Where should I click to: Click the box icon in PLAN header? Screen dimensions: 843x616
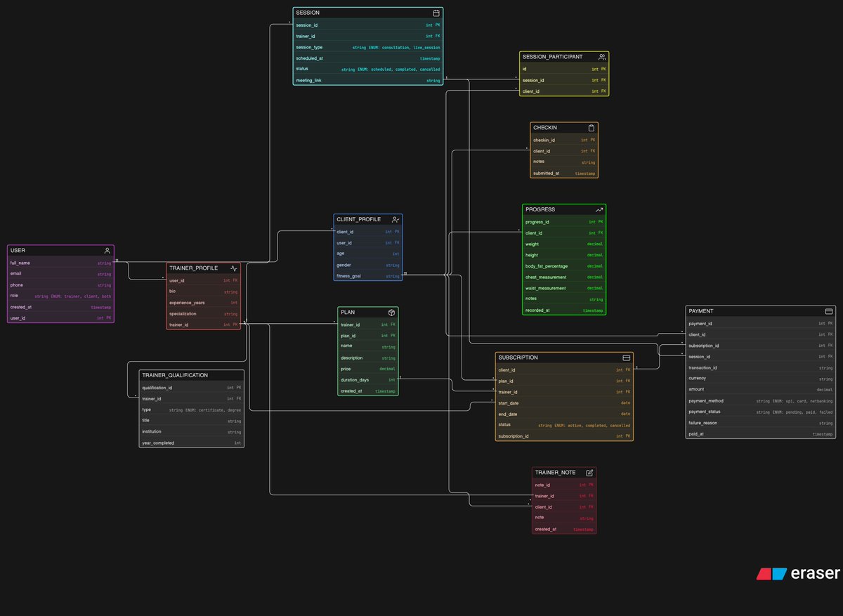(391, 312)
